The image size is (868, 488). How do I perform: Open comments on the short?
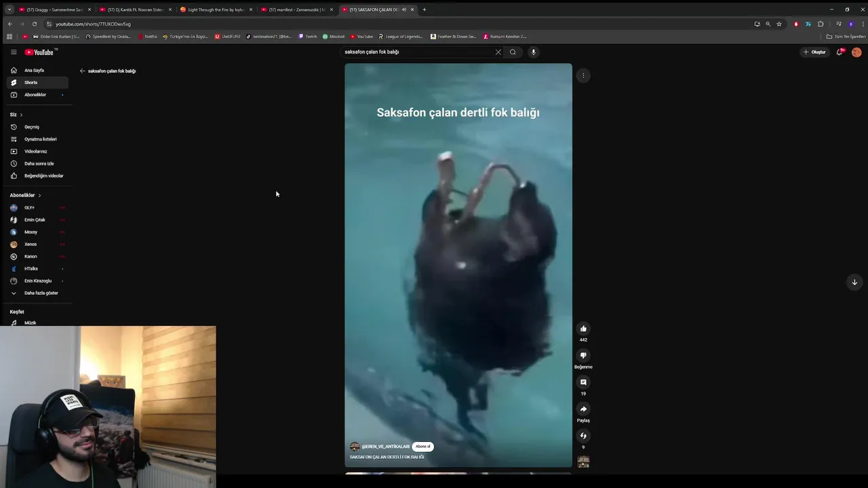pyautogui.click(x=583, y=382)
